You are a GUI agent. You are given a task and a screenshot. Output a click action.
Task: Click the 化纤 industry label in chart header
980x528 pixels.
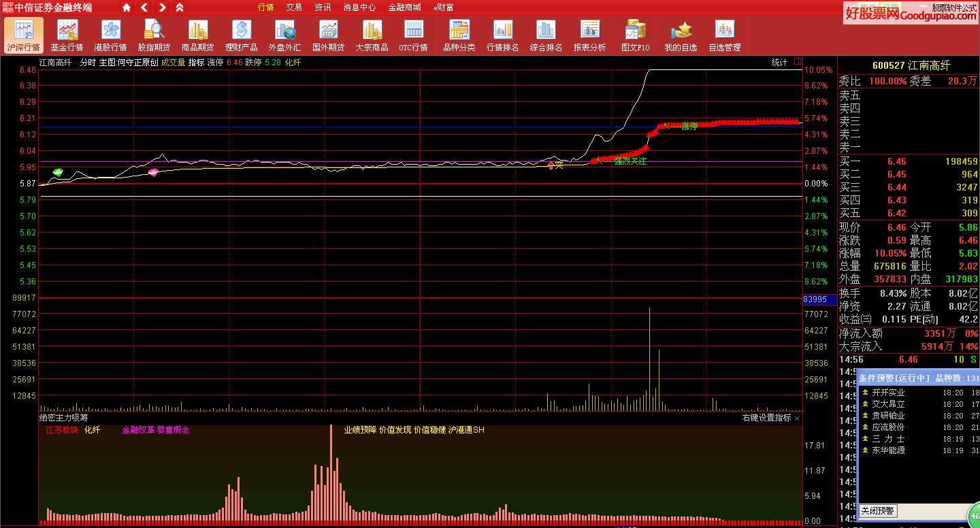tap(293, 62)
